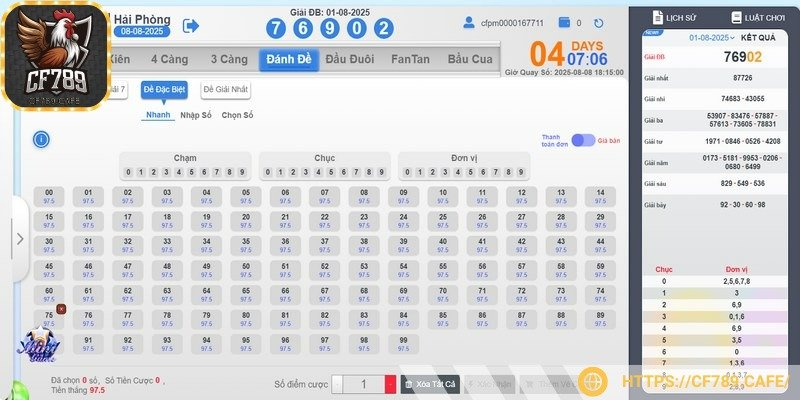
Task: Open the Bầu Cua tab
Action: tap(470, 59)
